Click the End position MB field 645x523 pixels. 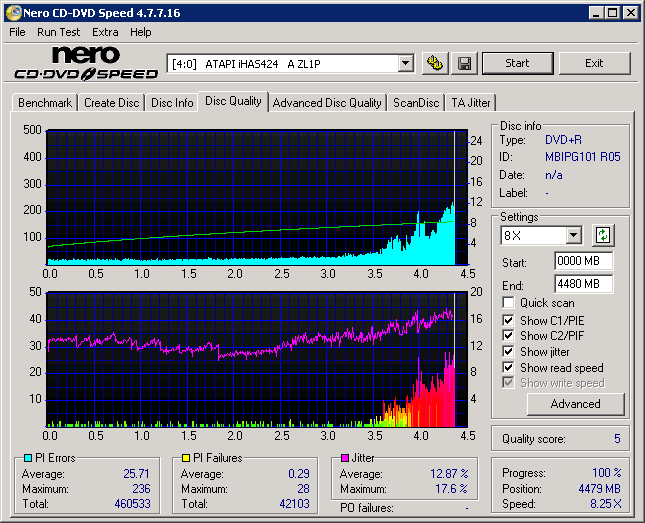583,284
